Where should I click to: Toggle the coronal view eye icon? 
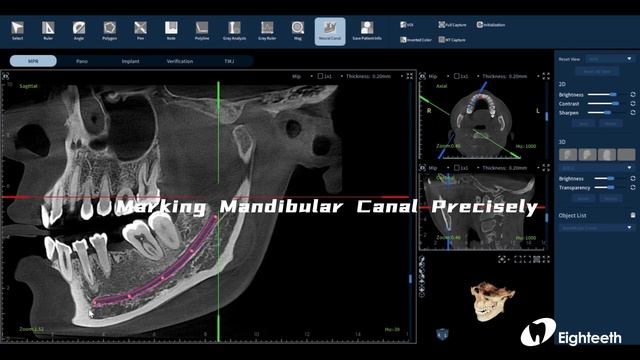[423, 168]
